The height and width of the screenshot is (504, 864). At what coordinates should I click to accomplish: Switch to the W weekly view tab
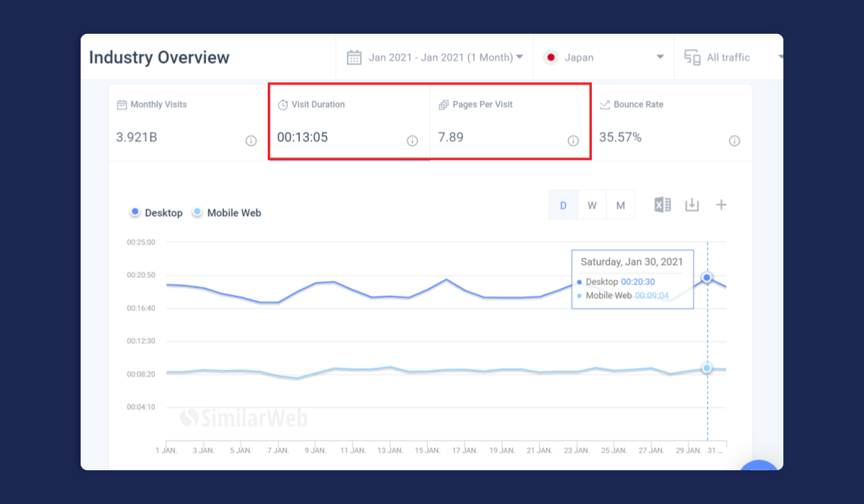point(591,204)
